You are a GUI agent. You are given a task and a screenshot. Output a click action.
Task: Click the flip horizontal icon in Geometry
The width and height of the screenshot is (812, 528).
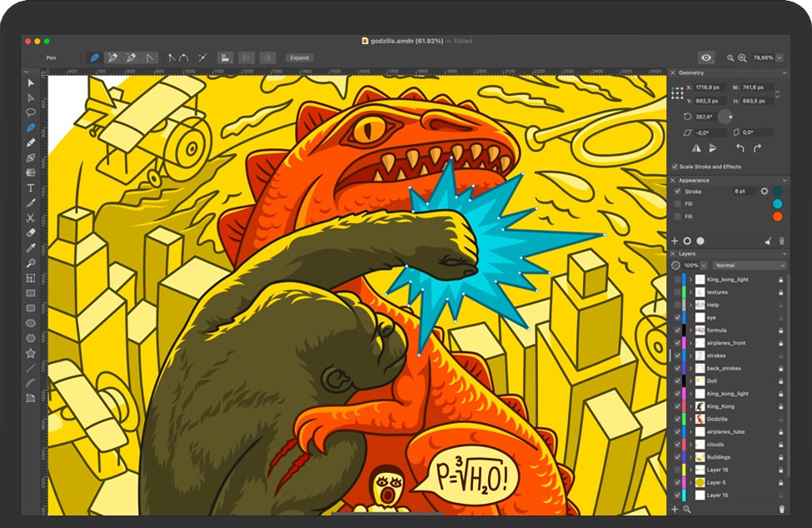[x=696, y=148]
